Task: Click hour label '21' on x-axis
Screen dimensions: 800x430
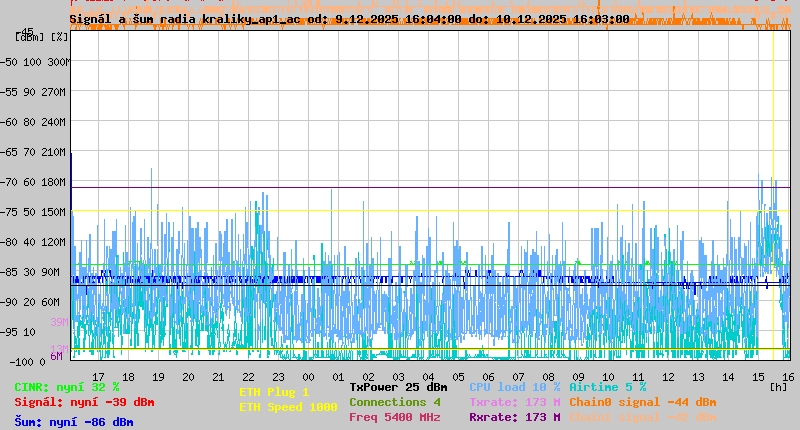Action: (x=218, y=377)
